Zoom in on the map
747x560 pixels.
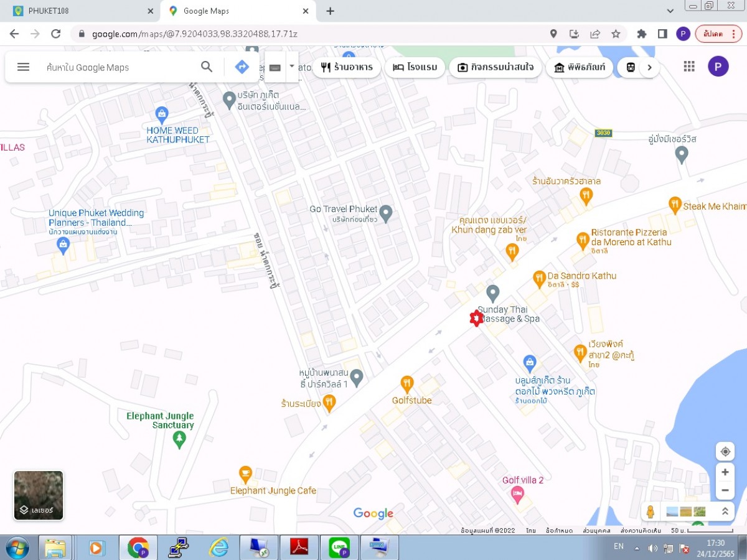point(725,472)
